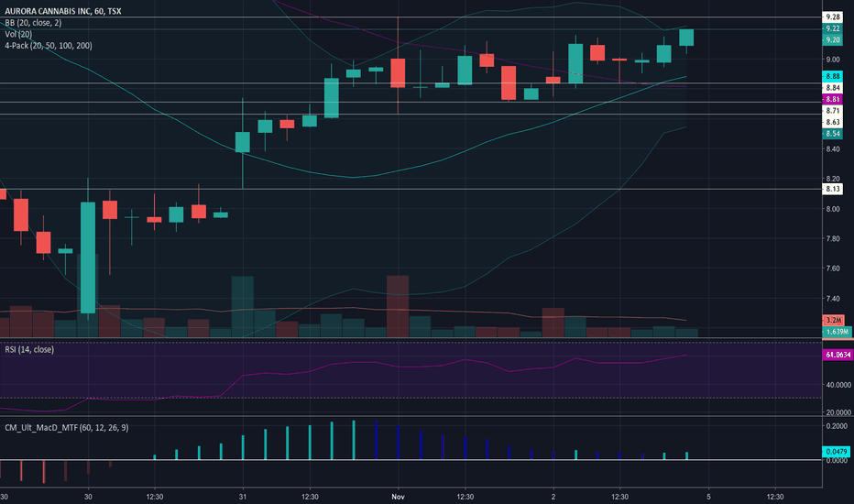Click the 7.40 price axis tick

click(x=833, y=299)
